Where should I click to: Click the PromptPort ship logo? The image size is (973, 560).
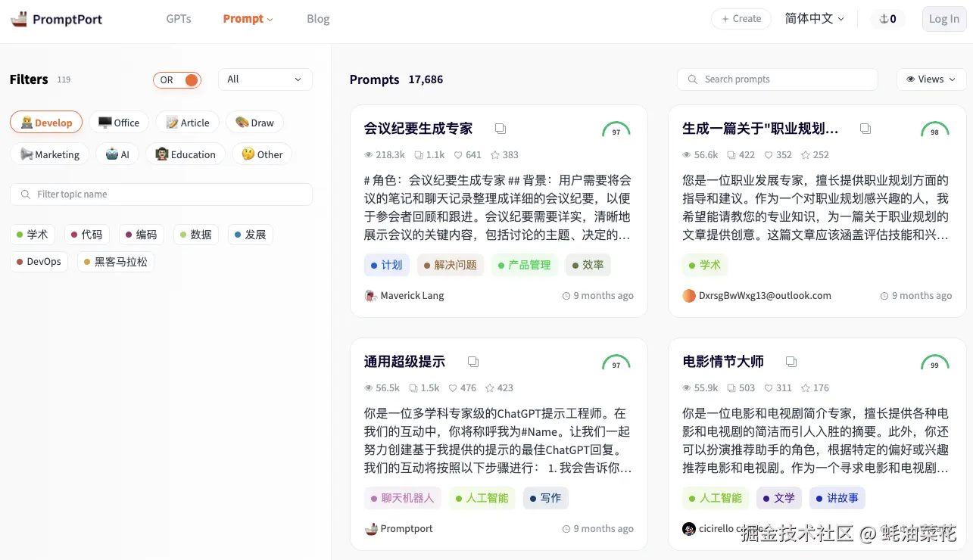(19, 19)
